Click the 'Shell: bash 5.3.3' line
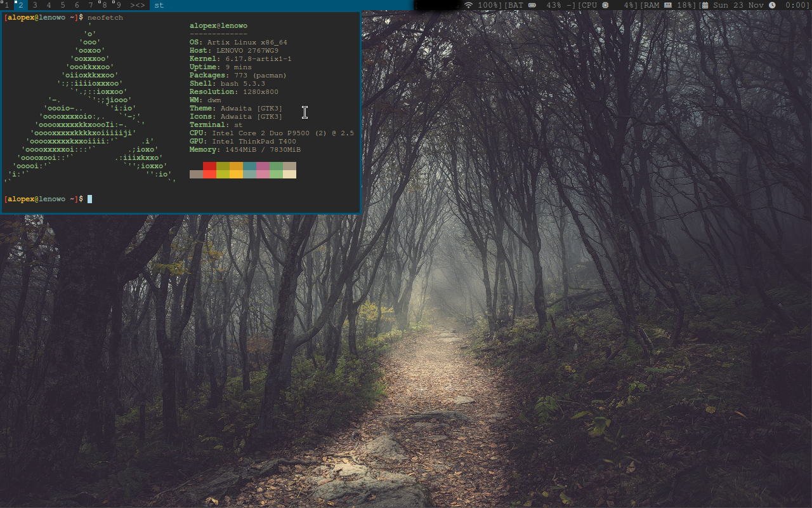Screen dimensions: 812x508 [x=227, y=84]
